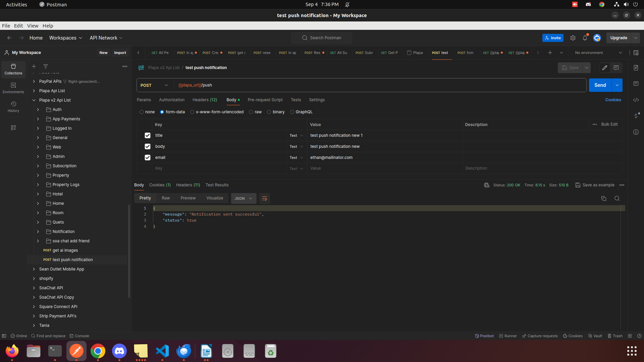Expand the Auth folder

pos(38,110)
